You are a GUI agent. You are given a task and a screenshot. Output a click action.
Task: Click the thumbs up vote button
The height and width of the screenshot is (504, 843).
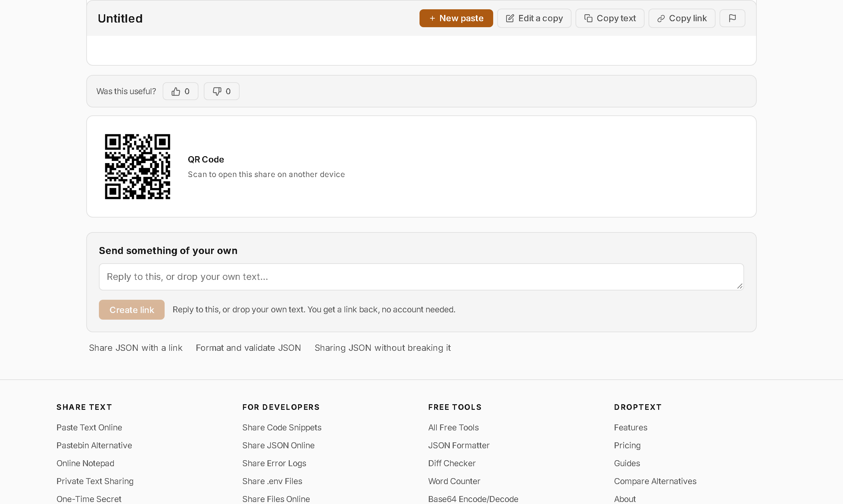[181, 91]
